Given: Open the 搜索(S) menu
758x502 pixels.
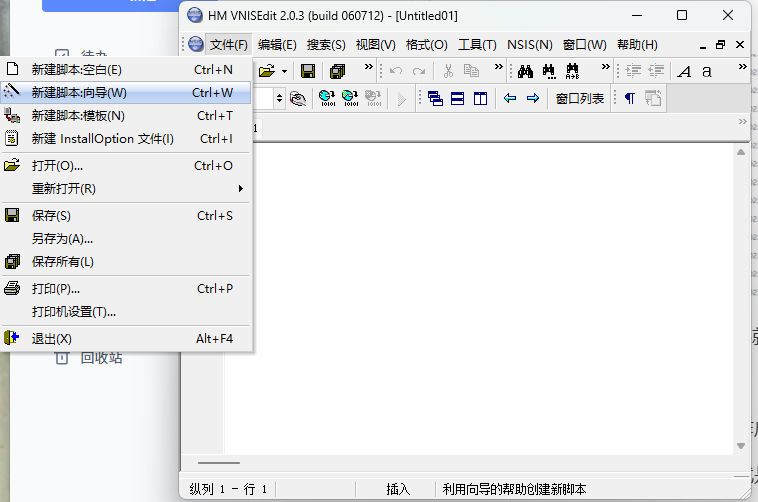Looking at the screenshot, I should tap(326, 45).
